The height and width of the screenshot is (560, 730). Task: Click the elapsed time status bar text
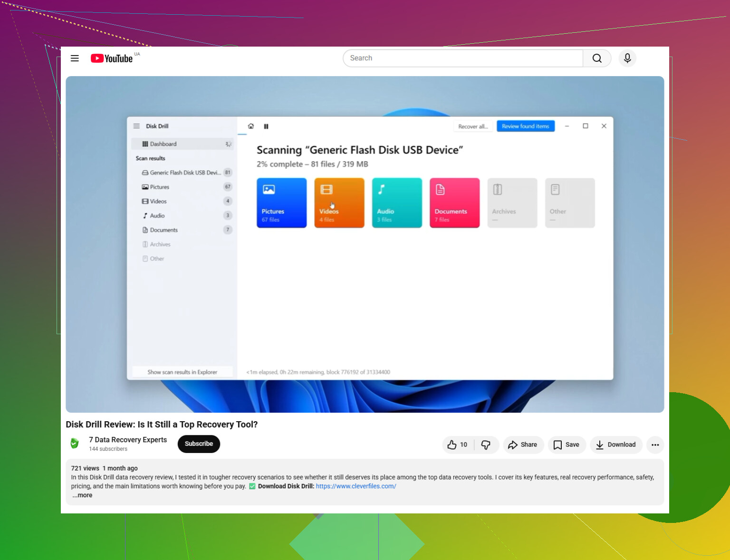coord(318,372)
